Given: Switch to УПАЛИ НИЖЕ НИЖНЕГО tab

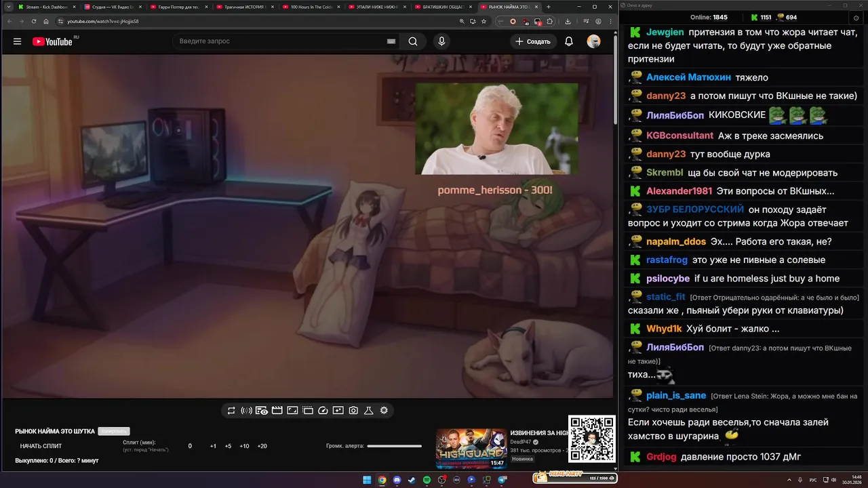Looking at the screenshot, I should tap(376, 7).
